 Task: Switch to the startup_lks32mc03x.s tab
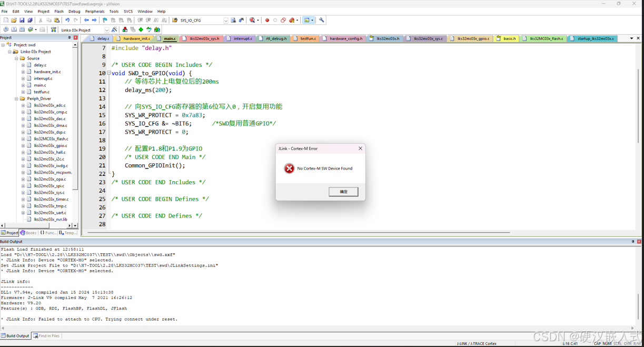pyautogui.click(x=592, y=38)
